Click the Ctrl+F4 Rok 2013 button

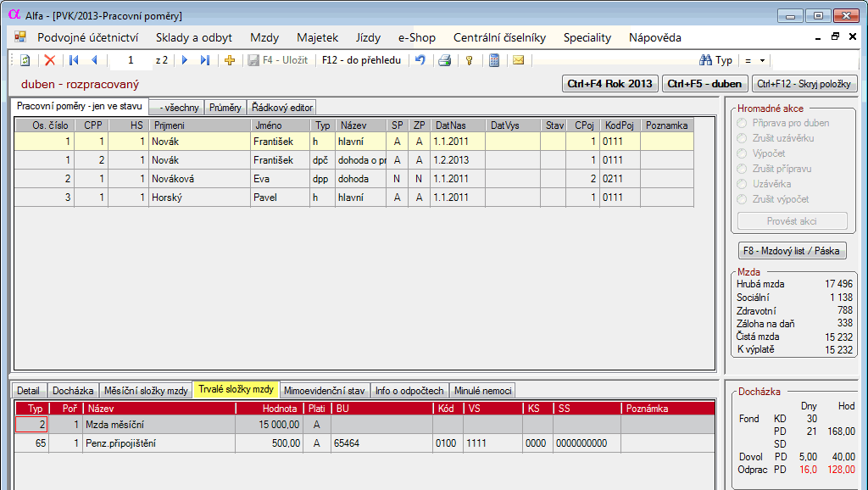(x=610, y=84)
